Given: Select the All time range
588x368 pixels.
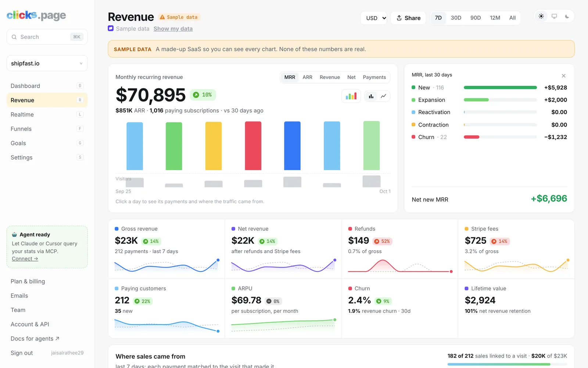Looking at the screenshot, I should (512, 18).
